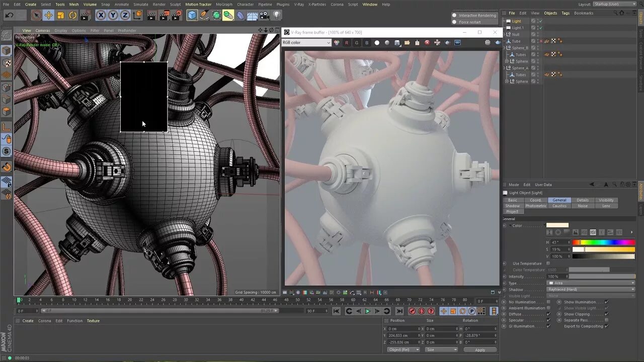Open the light Type dropdown showing Area
The height and width of the screenshot is (362, 644).
[591, 283]
